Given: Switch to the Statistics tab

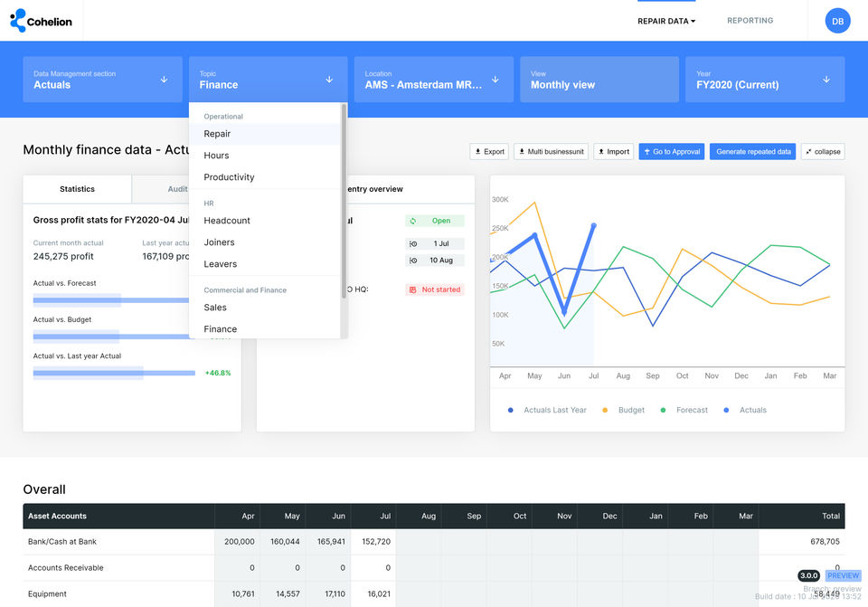Looking at the screenshot, I should point(77,189).
